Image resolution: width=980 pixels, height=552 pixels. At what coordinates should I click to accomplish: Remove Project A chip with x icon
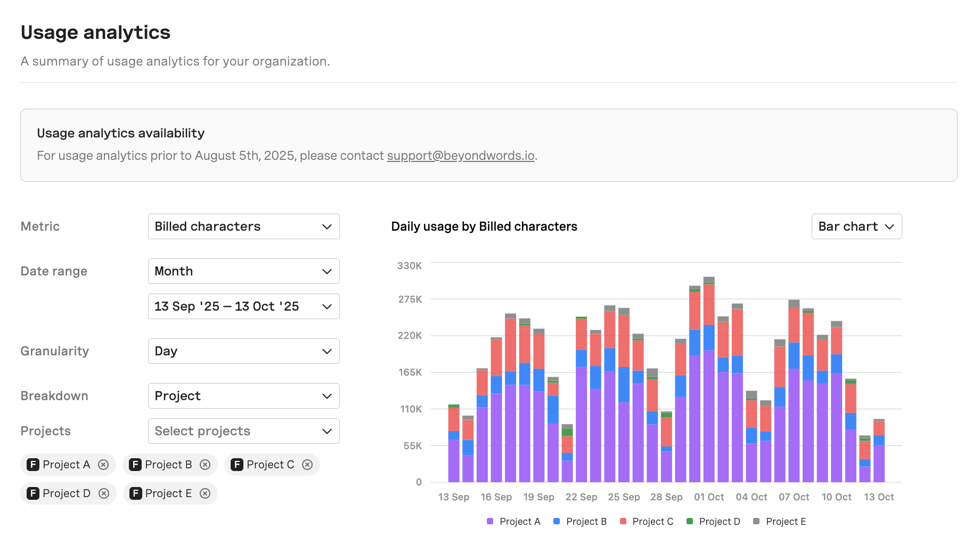pos(103,465)
